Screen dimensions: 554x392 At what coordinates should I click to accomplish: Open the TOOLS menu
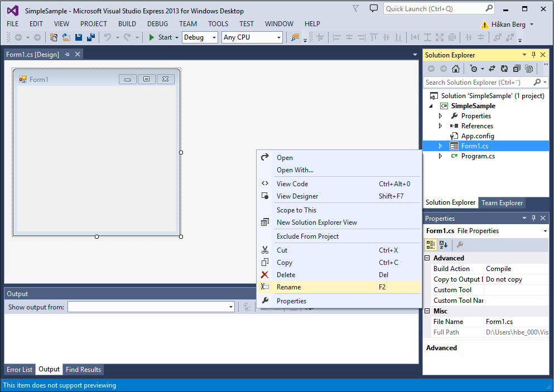(218, 23)
